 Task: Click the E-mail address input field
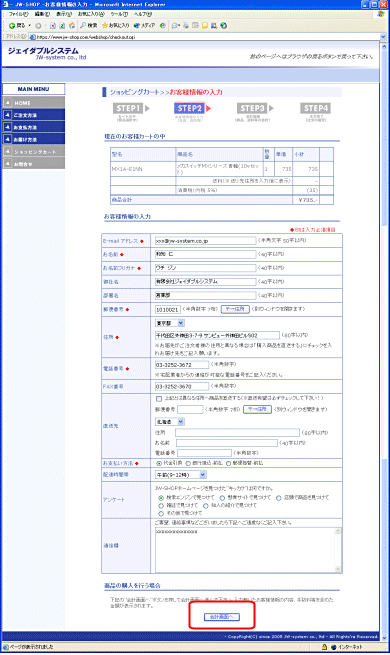(205, 241)
